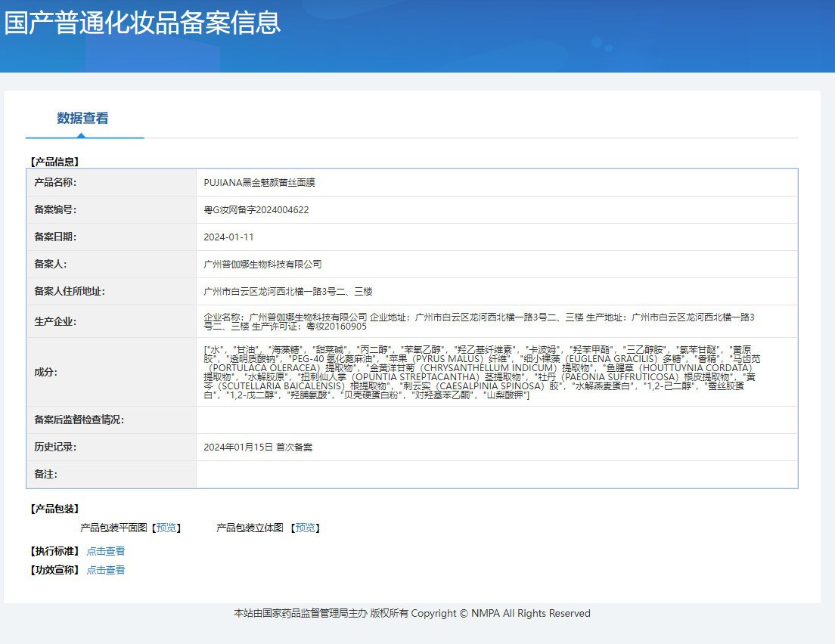
Task: Preview 产品包装立体图 via 预览 link
Action: click(305, 528)
